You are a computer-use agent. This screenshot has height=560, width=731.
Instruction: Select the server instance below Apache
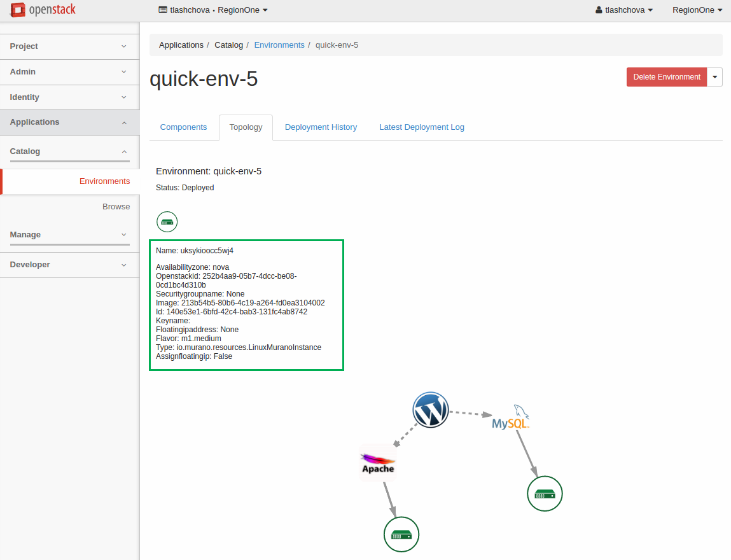pyautogui.click(x=401, y=535)
